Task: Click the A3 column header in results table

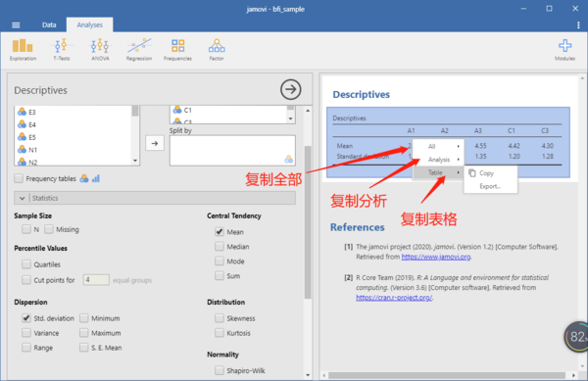Action: pos(478,130)
